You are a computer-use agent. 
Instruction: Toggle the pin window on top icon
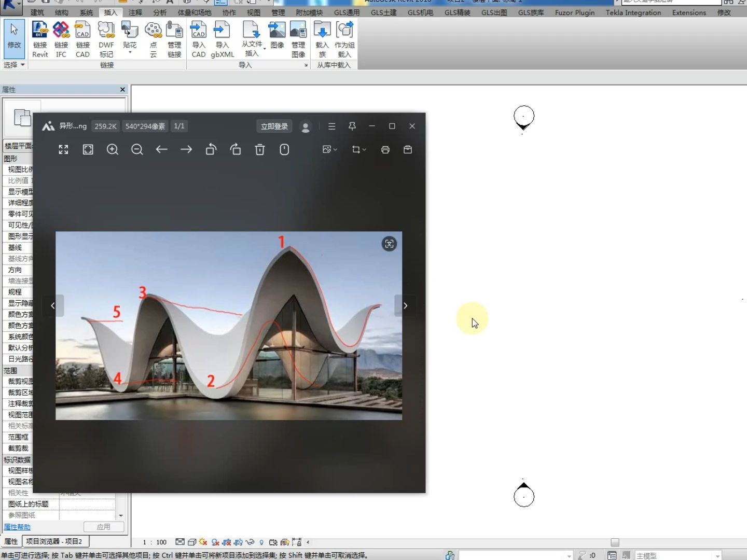[352, 126]
